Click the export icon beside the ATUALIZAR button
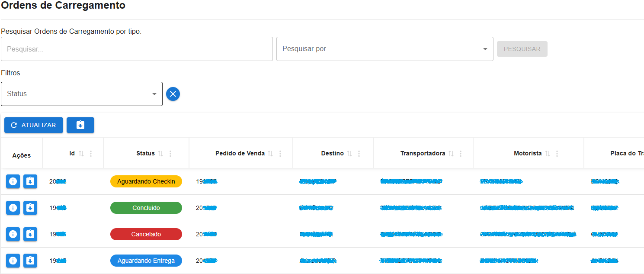This screenshot has height=274, width=644. (x=80, y=125)
